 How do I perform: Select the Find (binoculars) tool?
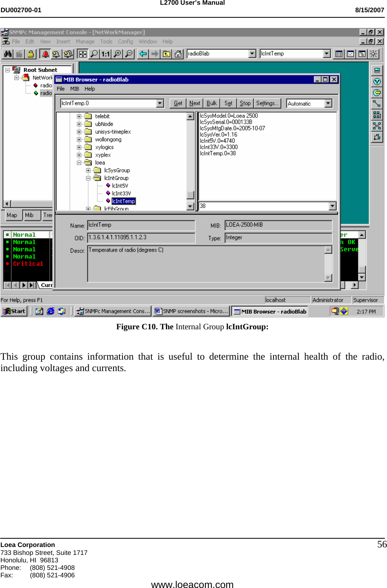point(7,54)
